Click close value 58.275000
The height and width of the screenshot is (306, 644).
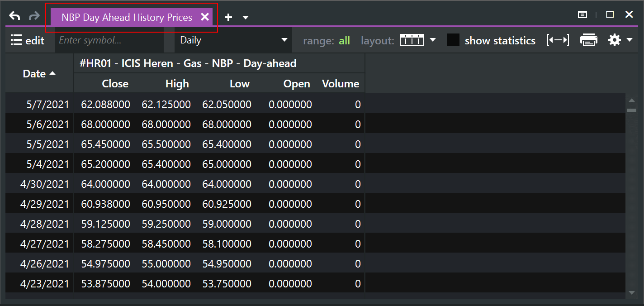[105, 244]
